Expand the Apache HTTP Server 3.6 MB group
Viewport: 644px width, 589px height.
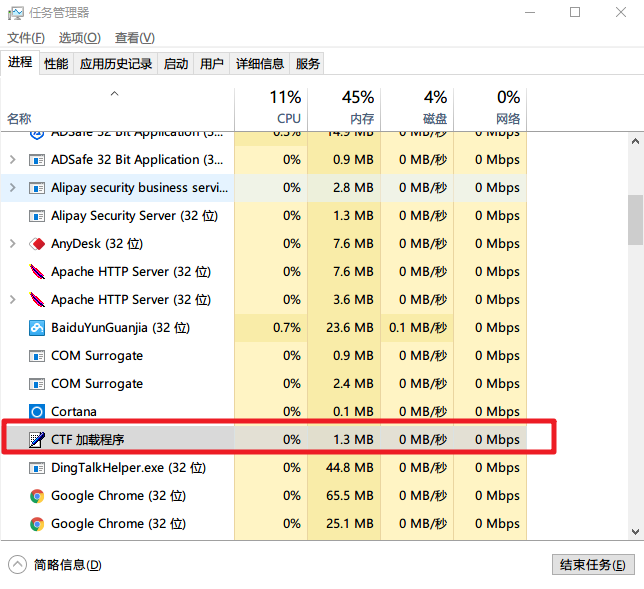(12, 300)
